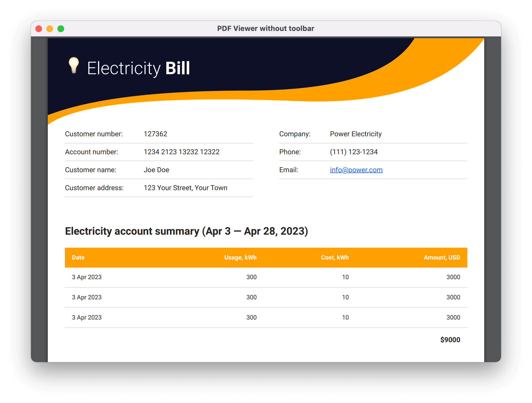Click the yellow minimize window button

(x=50, y=29)
